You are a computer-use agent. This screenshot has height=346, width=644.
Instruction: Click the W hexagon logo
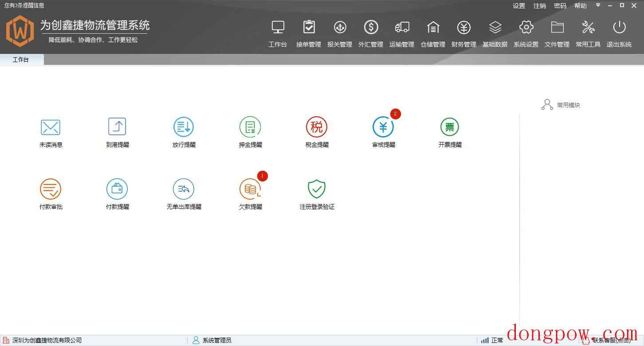click(x=20, y=31)
